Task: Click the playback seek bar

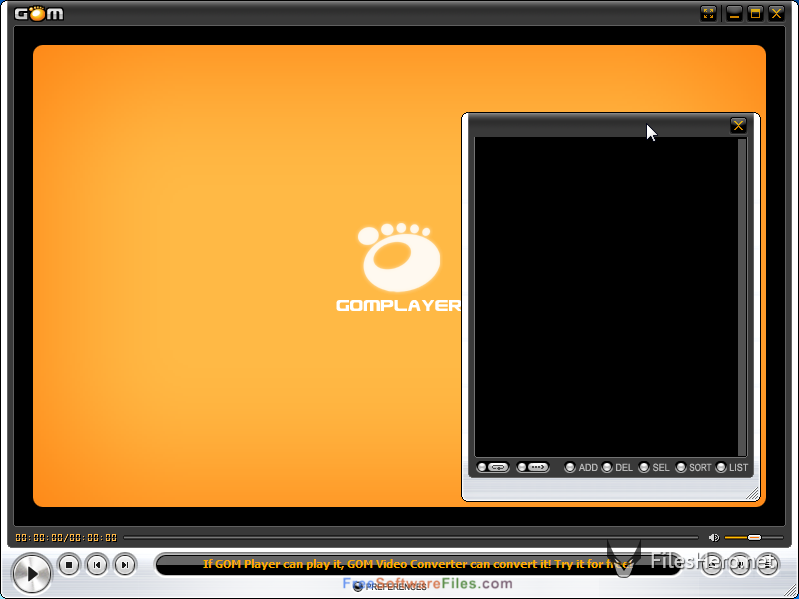Action: (x=411, y=537)
